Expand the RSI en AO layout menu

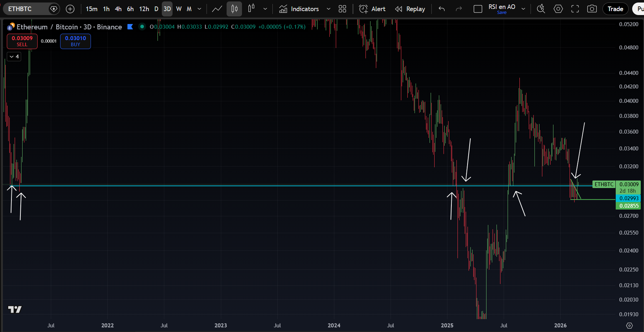pos(523,9)
